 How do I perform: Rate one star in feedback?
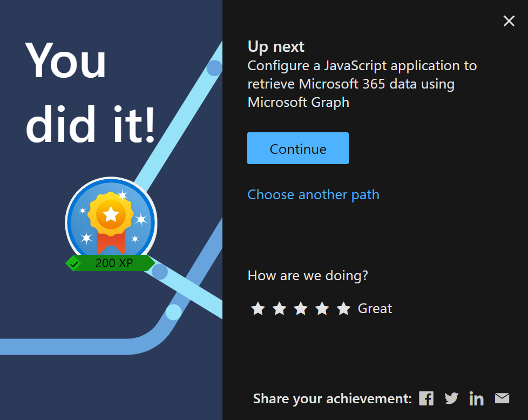[x=258, y=308]
